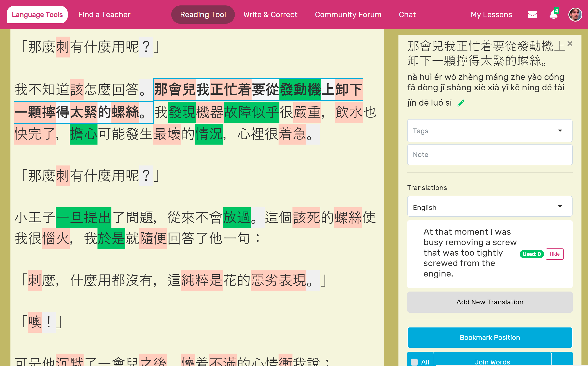View notifications via the bell icon
This screenshot has height=366, width=588.
pyautogui.click(x=553, y=15)
